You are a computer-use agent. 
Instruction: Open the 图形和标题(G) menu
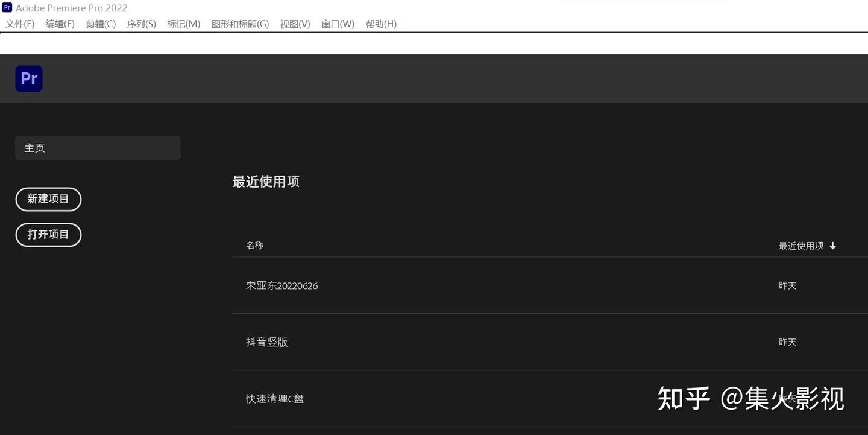[239, 24]
